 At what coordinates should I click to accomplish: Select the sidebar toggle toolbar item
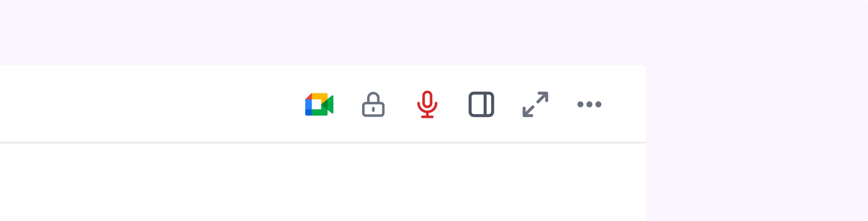coord(481,104)
